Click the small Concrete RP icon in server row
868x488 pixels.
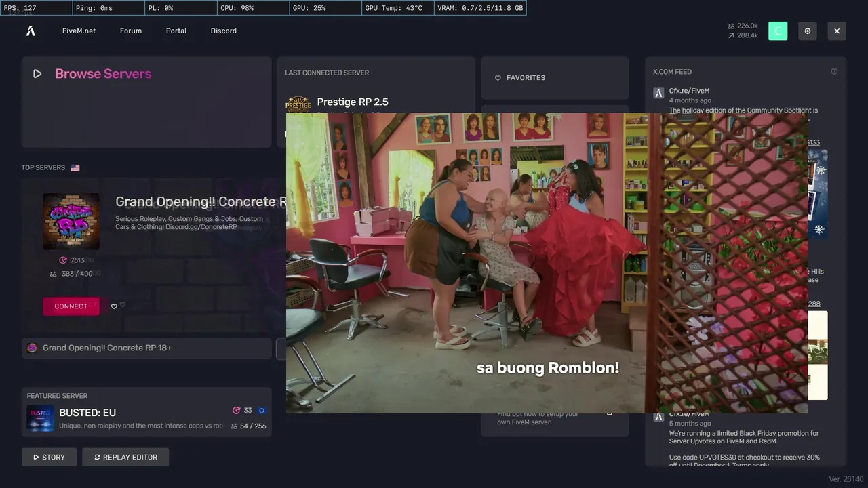[x=32, y=348]
